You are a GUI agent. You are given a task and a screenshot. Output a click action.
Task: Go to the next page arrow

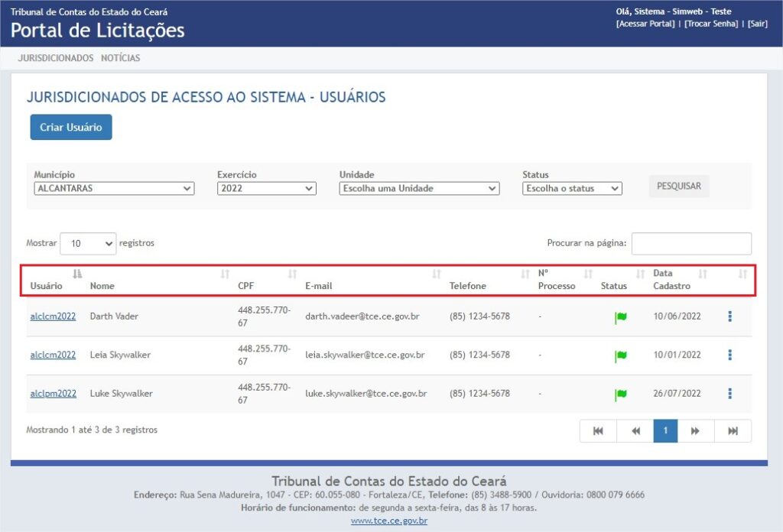point(695,431)
